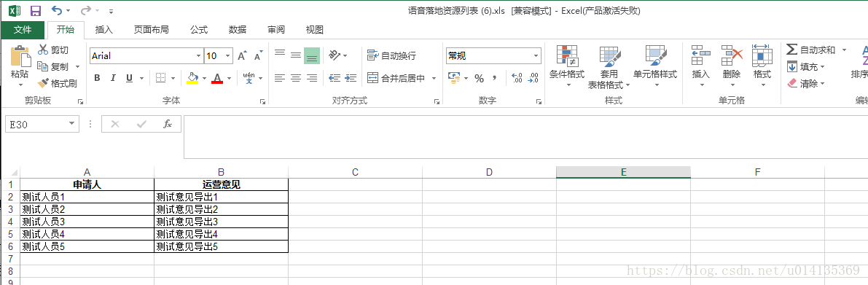
Task: Click 自动求和 AutoSum
Action: coord(811,50)
